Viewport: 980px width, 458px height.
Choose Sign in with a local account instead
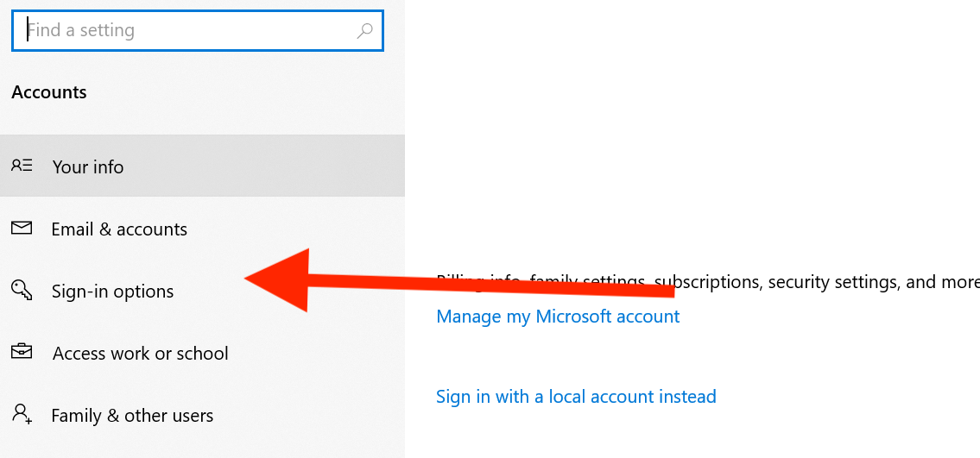[576, 397]
